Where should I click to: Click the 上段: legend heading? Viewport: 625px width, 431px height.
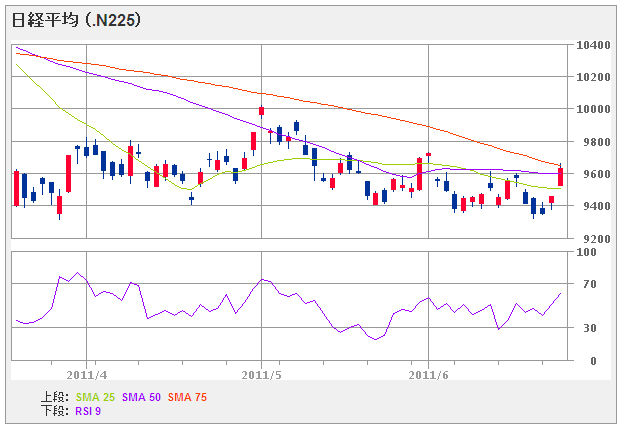point(55,397)
